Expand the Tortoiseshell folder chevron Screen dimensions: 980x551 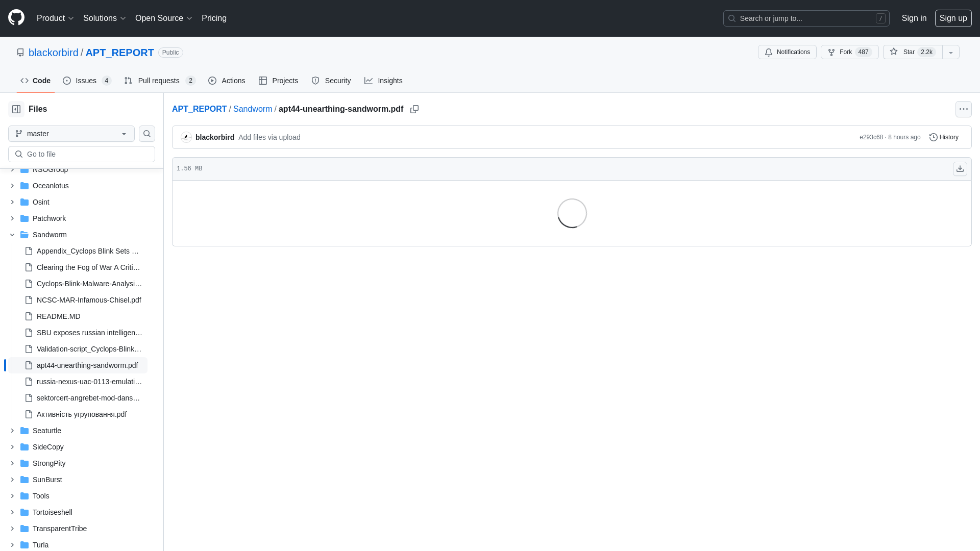click(12, 512)
